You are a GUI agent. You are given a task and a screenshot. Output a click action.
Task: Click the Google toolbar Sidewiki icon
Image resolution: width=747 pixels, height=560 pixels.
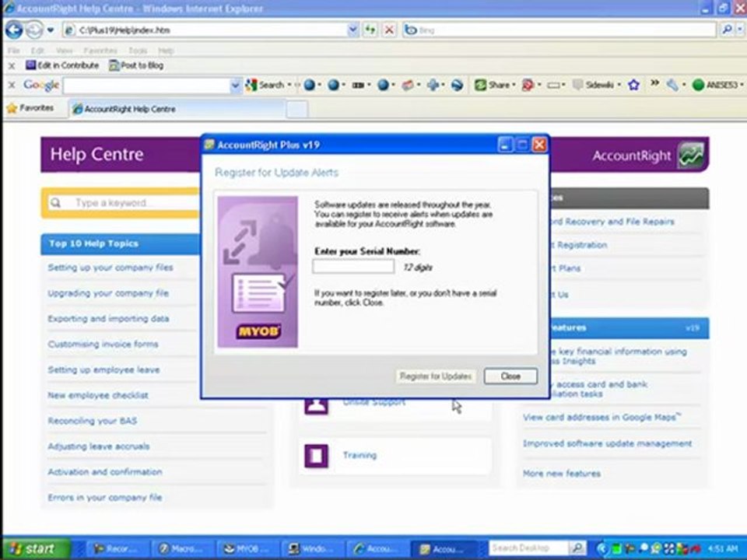click(578, 86)
